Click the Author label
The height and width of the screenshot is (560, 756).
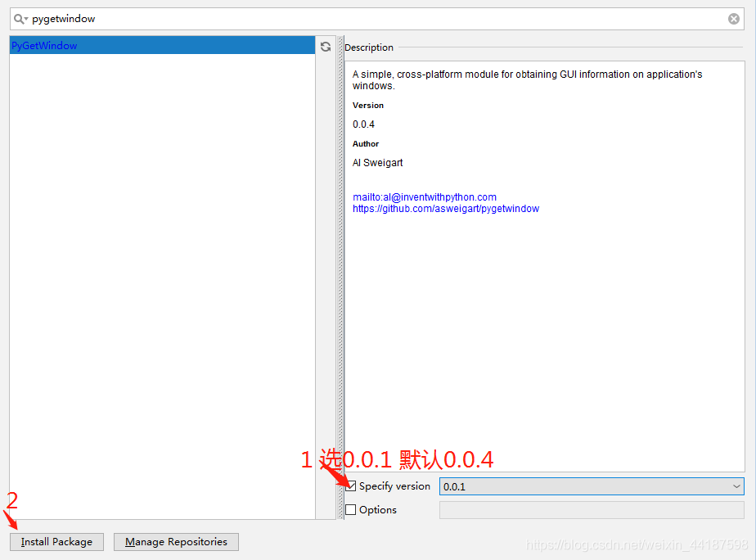366,144
